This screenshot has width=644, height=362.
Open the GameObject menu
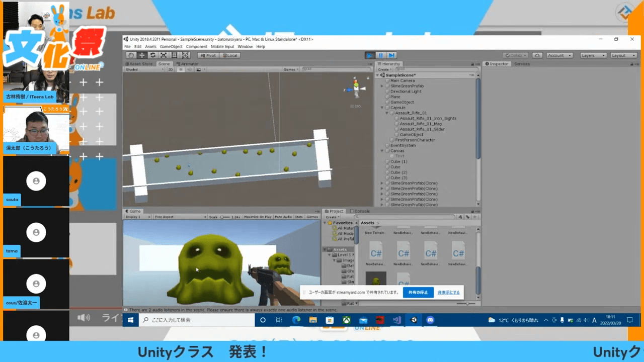[x=171, y=46]
